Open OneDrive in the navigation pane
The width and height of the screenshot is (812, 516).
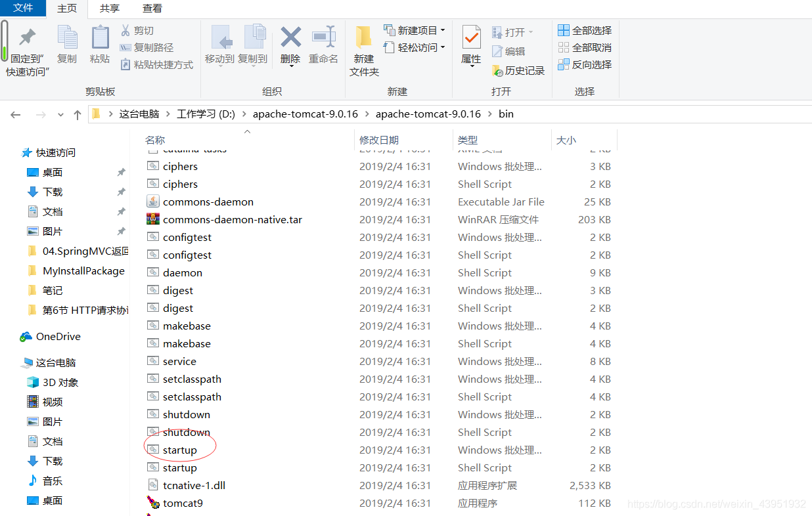pyautogui.click(x=51, y=336)
